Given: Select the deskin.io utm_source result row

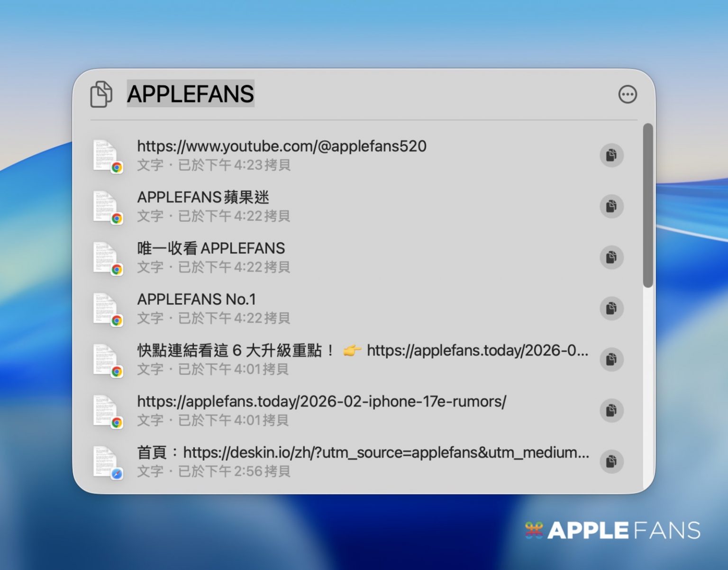Looking at the screenshot, I should [363, 453].
